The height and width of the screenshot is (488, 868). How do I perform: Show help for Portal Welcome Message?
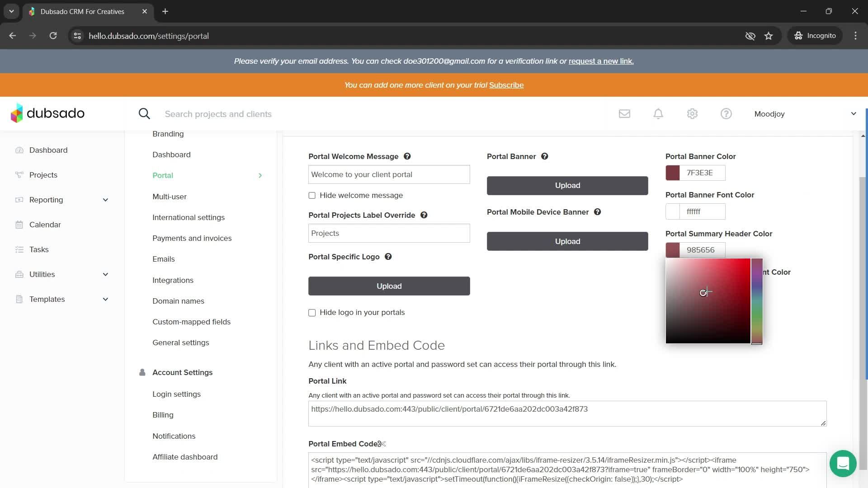(407, 156)
